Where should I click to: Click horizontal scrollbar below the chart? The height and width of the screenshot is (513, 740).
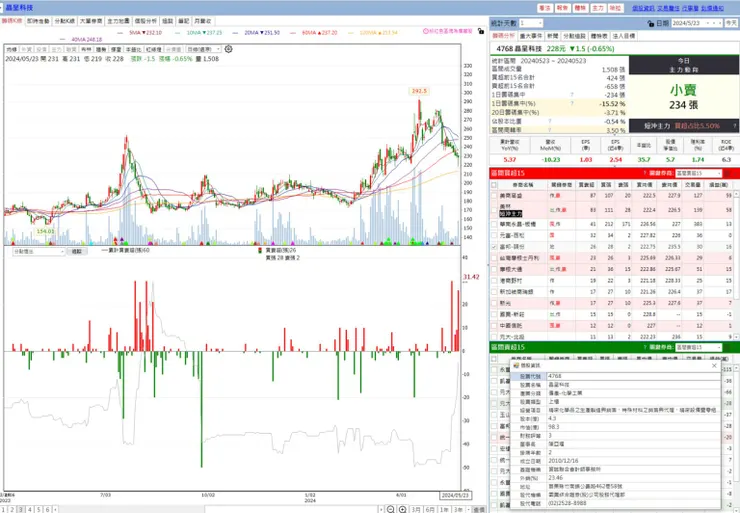point(290,510)
